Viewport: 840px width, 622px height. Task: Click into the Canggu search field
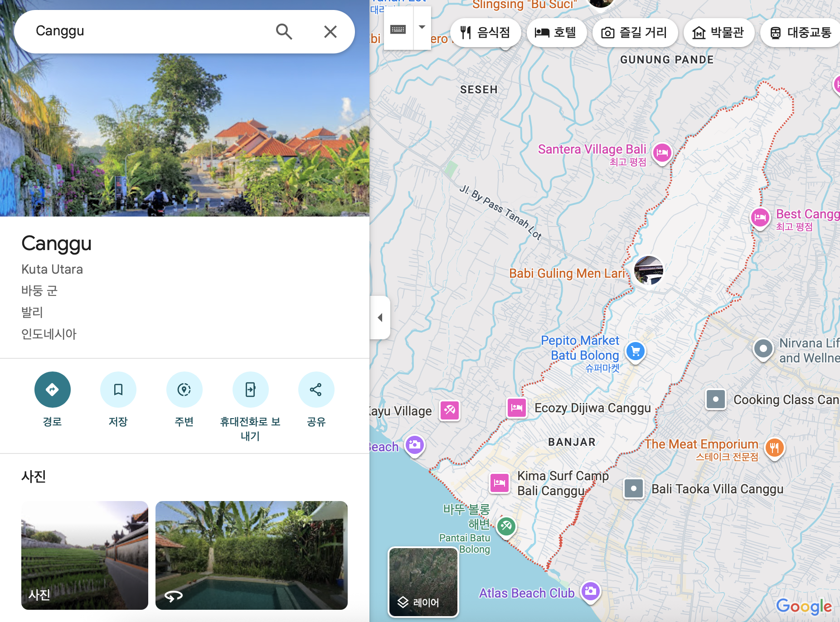click(x=150, y=31)
